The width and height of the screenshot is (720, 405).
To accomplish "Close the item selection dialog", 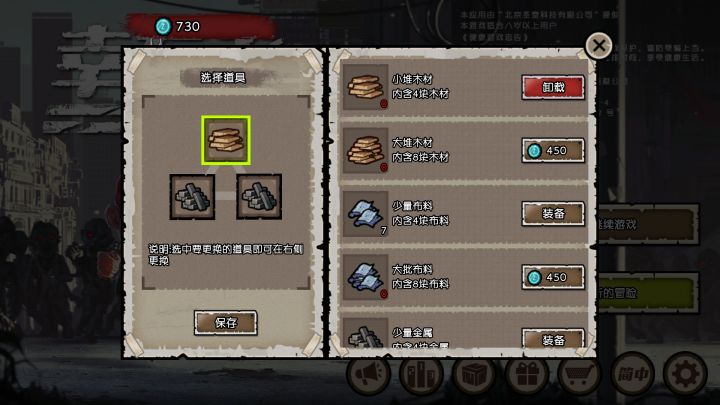I will (598, 45).
